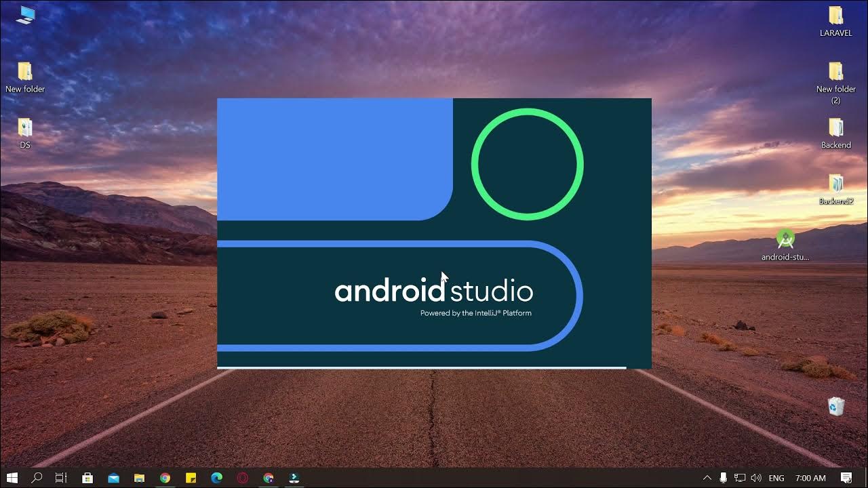Select the Recycle Bin icon
Viewport: 868px width, 488px height.
[x=836, y=406]
